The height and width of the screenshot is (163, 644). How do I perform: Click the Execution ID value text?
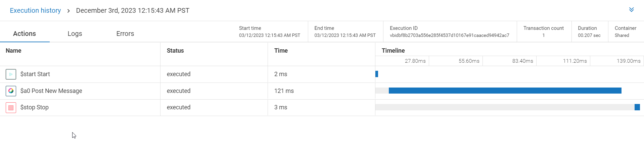[x=450, y=35]
